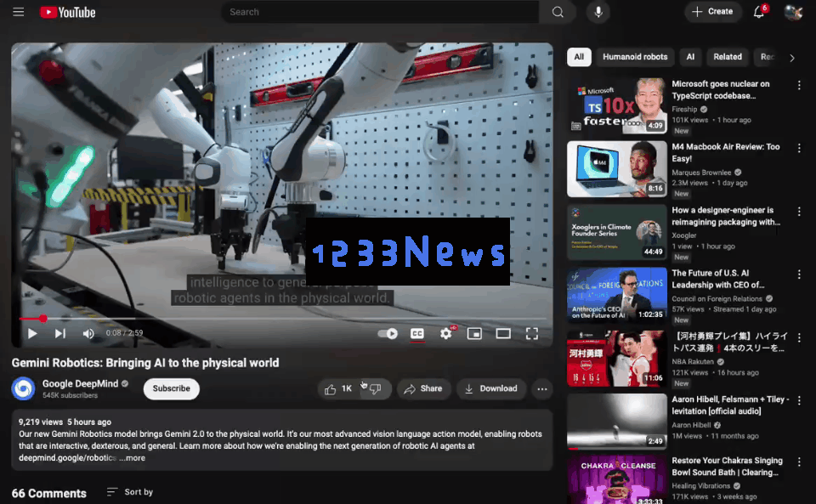The width and height of the screenshot is (816, 504).
Task: Open video settings gear
Action: (446, 333)
